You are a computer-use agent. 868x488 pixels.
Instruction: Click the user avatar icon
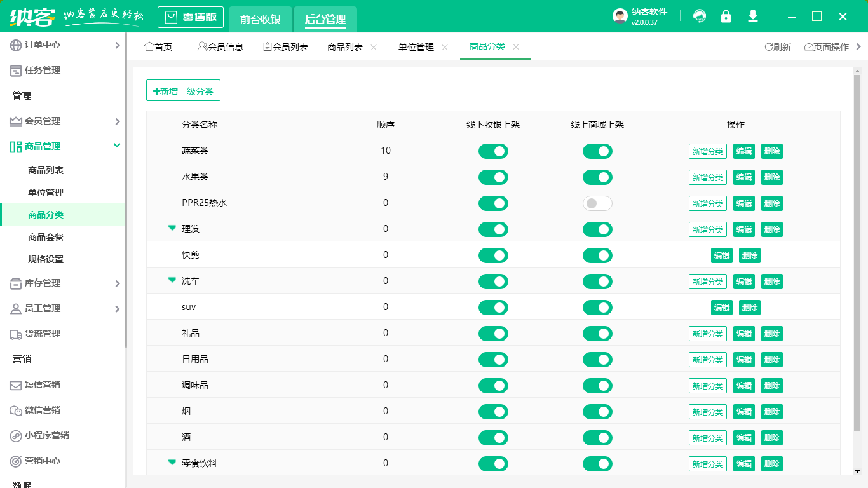coord(620,17)
